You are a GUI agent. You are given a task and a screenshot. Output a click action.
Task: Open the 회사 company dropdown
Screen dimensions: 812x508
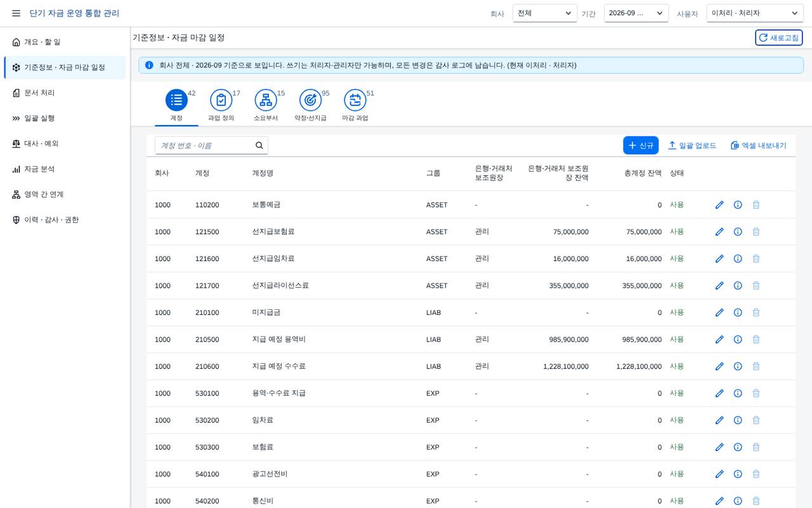[545, 13]
